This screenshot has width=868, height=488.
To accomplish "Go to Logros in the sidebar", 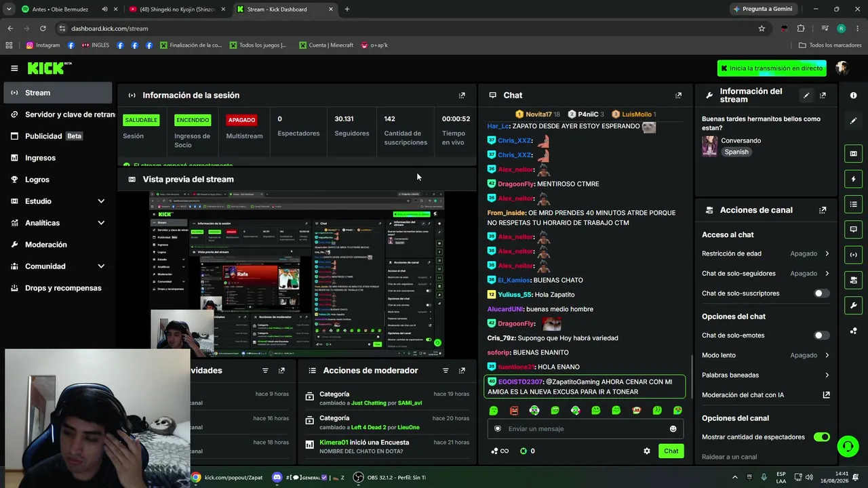I will click(58, 180).
